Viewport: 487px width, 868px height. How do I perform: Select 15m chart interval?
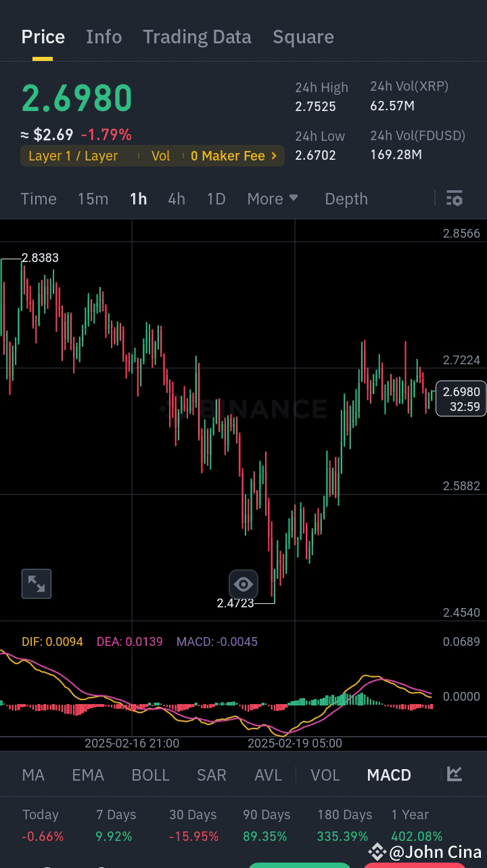93,198
